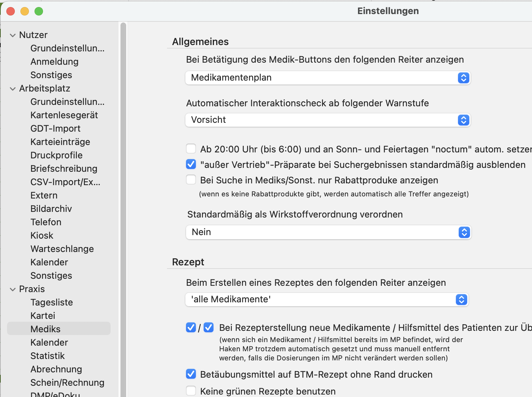
Task: Open GDT-Import settings
Action: pos(55,128)
